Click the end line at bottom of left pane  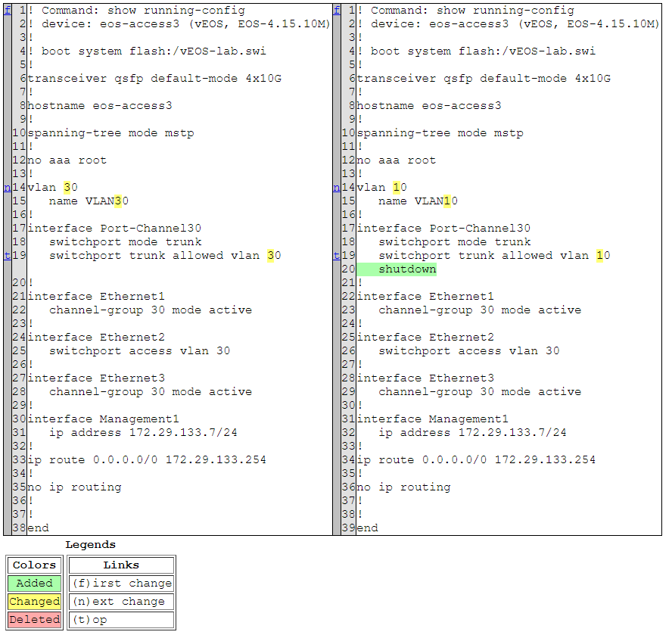click(x=38, y=528)
